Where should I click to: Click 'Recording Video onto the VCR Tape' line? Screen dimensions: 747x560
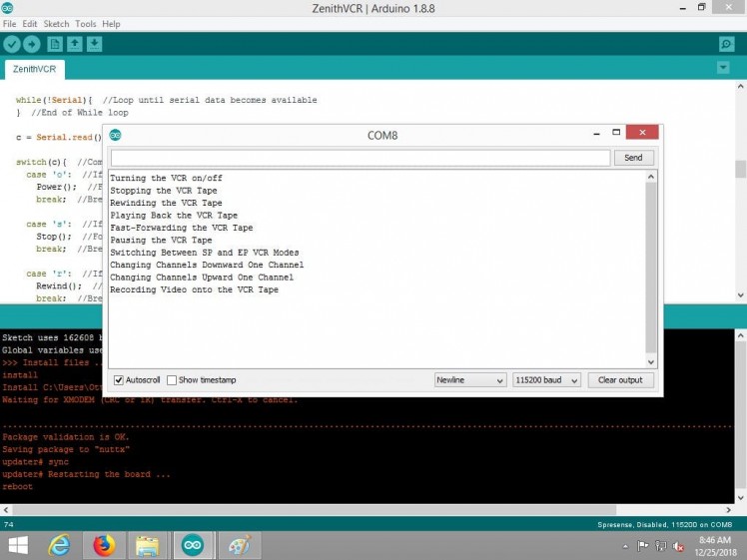(195, 289)
